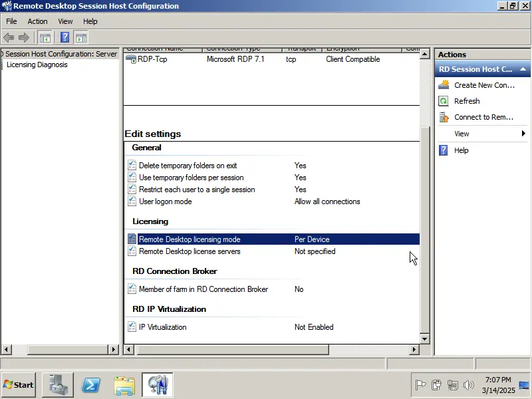
Task: Click the Connect to Remote server icon
Action: tap(444, 117)
